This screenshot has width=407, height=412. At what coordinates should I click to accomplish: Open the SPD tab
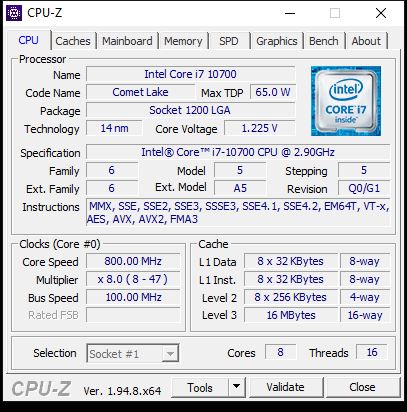click(229, 41)
